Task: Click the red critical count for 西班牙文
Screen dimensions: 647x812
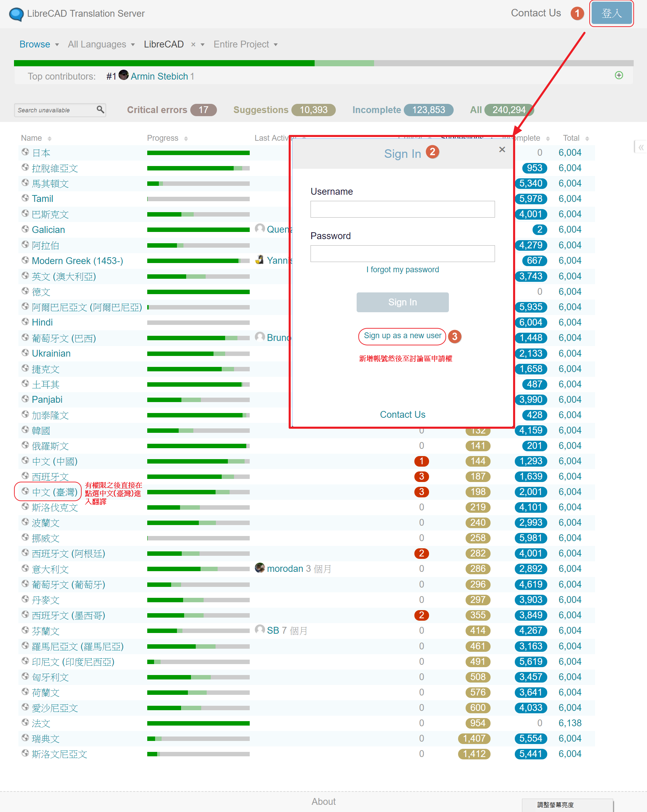Action: 422,477
